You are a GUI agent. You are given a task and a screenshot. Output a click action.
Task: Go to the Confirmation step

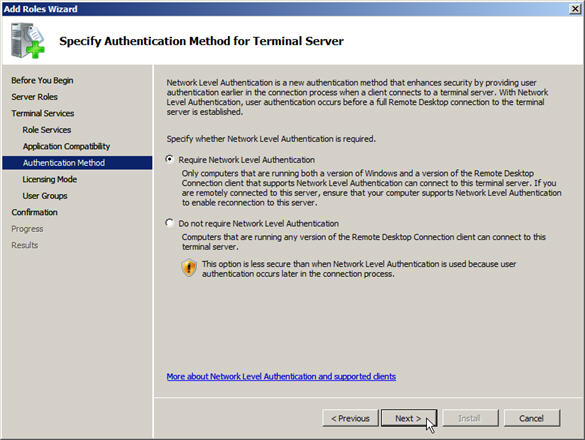click(34, 212)
